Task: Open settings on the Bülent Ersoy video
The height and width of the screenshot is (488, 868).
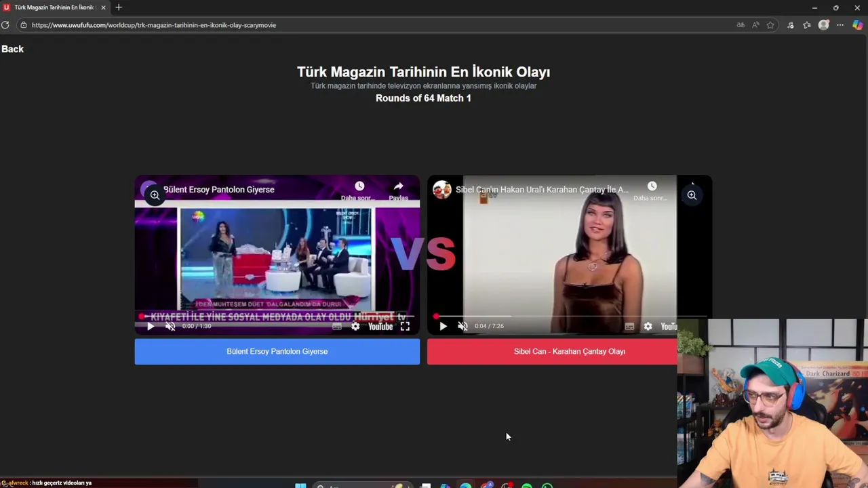Action: 355,326
